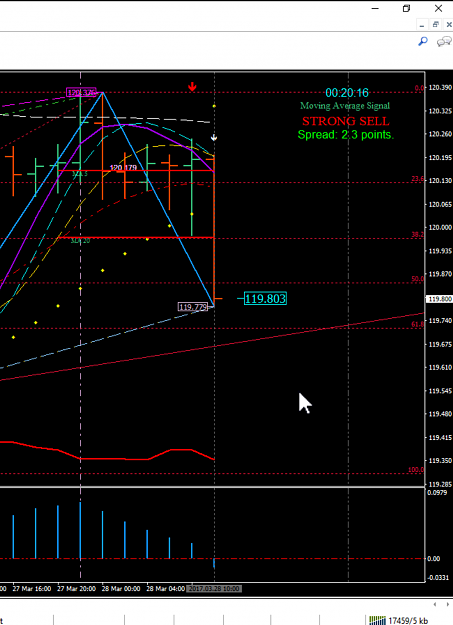
Task: Click the 119.480 price axis value
Action: point(440,414)
